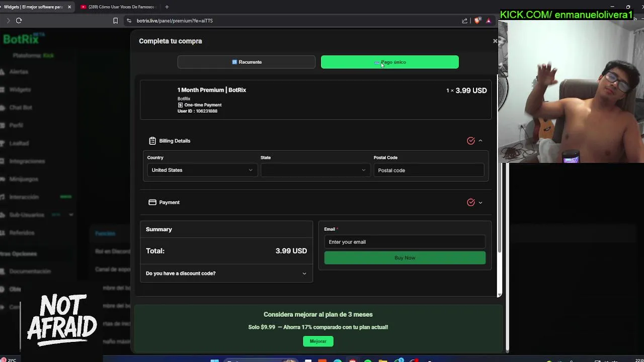Click the Billing Details clipboard icon
This screenshot has height=362, width=644.
point(152,141)
